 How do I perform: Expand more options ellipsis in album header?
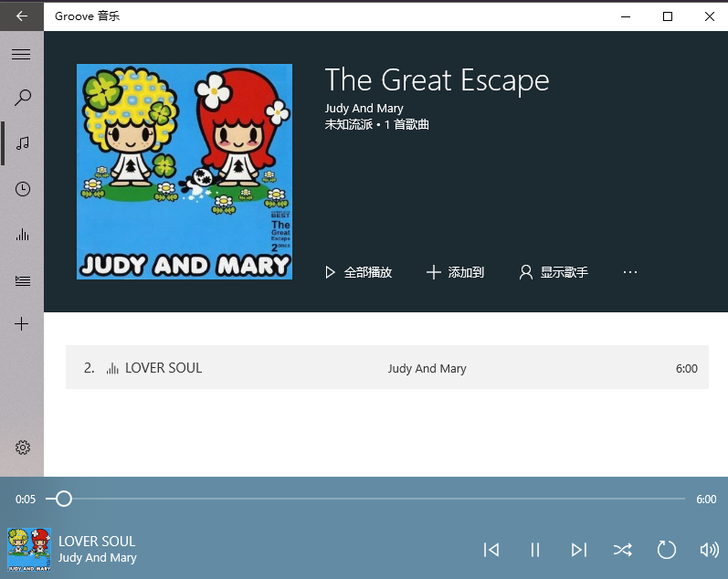tap(630, 272)
